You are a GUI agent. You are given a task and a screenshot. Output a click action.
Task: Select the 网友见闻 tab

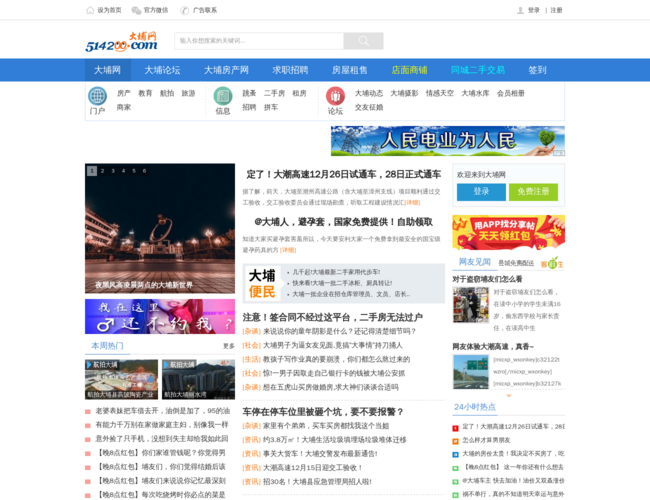coord(475,262)
